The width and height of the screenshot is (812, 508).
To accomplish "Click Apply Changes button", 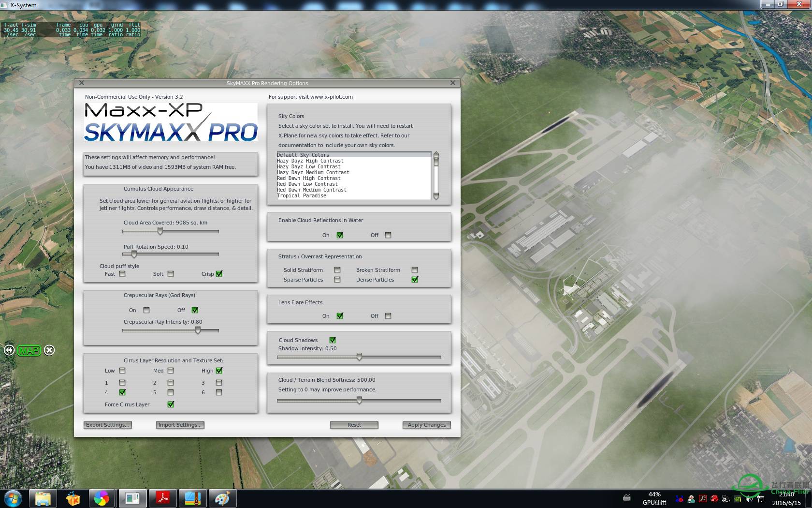I will click(x=427, y=425).
